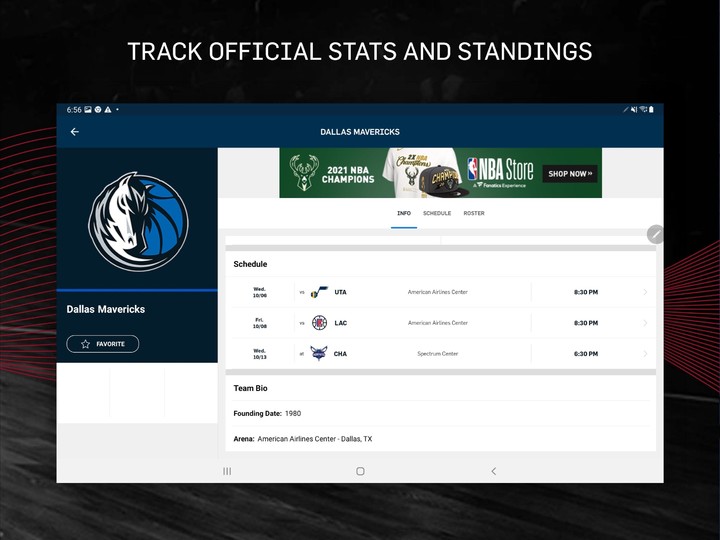Tap the Android home button

pos(360,471)
